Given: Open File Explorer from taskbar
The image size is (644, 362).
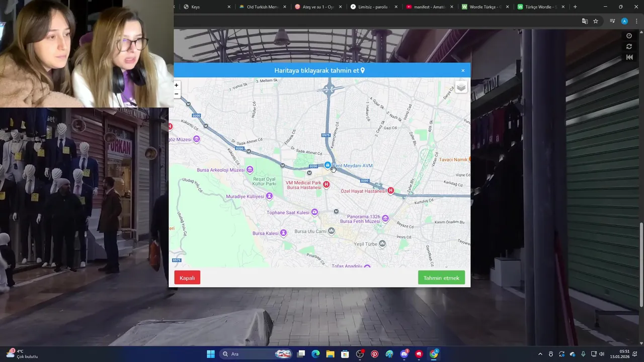Looking at the screenshot, I should tap(330, 354).
